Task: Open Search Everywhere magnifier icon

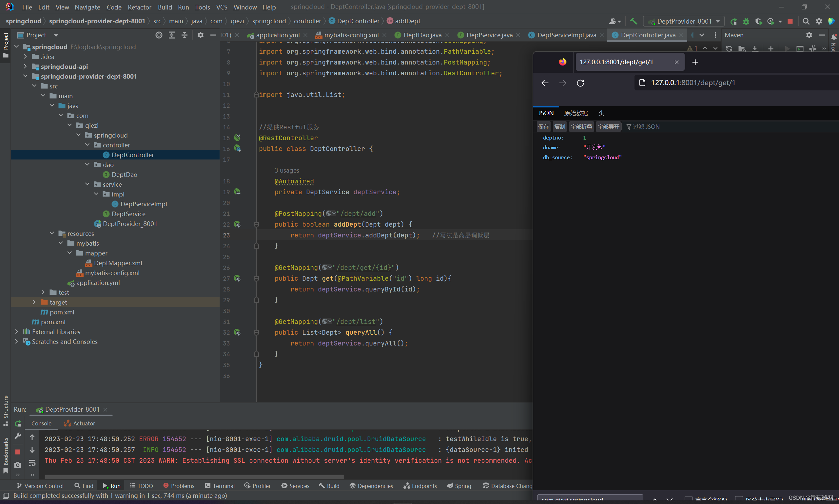Action: [806, 21]
